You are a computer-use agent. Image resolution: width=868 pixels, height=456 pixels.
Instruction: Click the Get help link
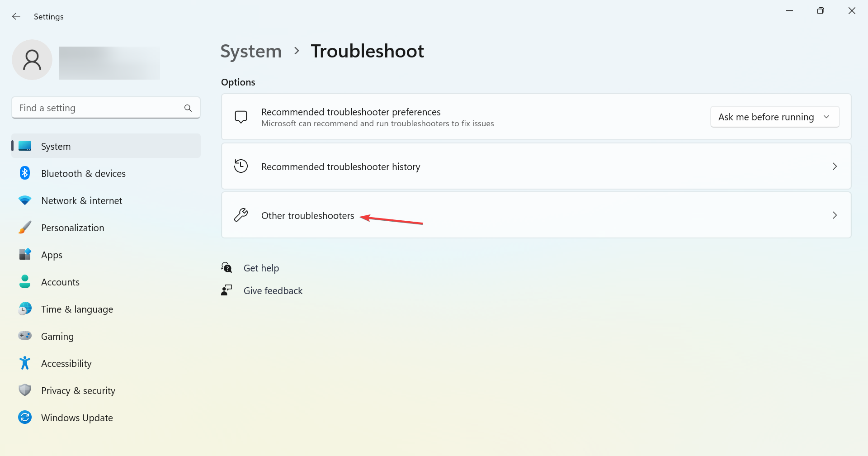pos(261,268)
